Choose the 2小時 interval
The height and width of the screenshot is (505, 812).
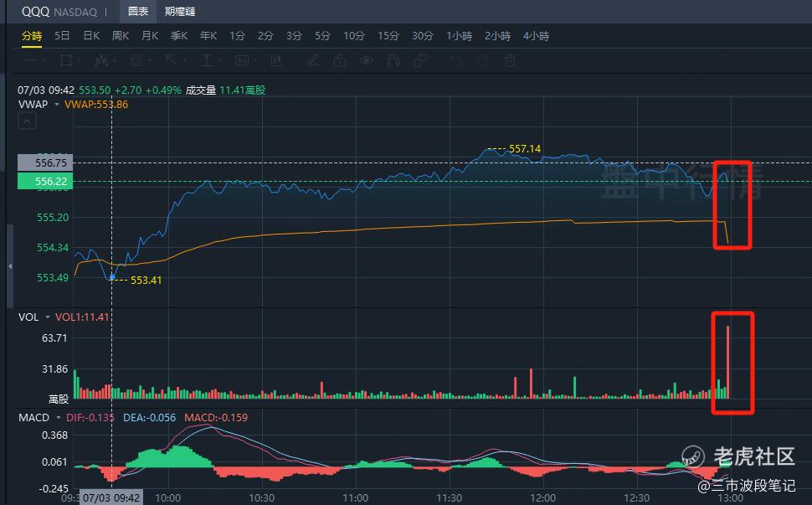tap(497, 36)
